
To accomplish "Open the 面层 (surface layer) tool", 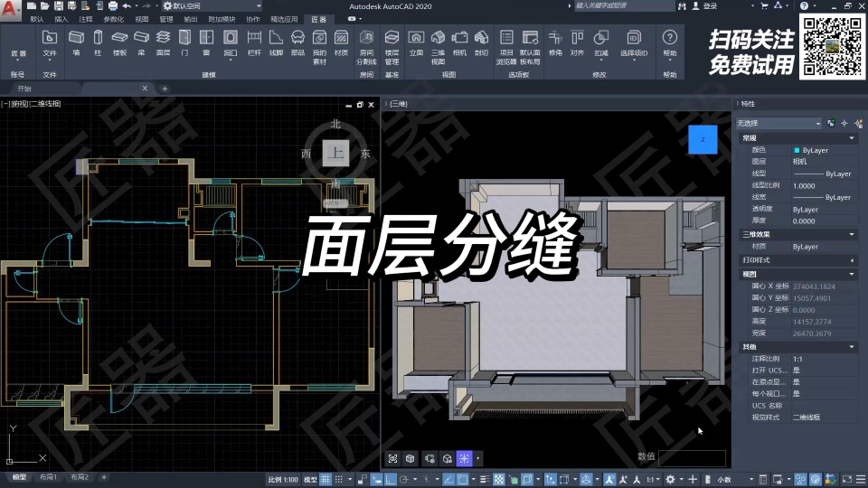I will coord(163,43).
